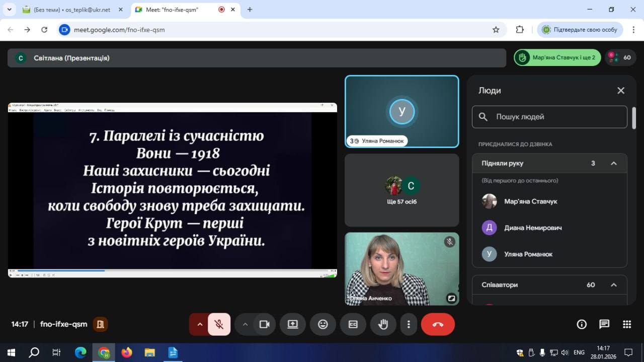Image resolution: width=644 pixels, height=362 pixels.
Task: Open the activities grid icon
Action: (x=627, y=324)
